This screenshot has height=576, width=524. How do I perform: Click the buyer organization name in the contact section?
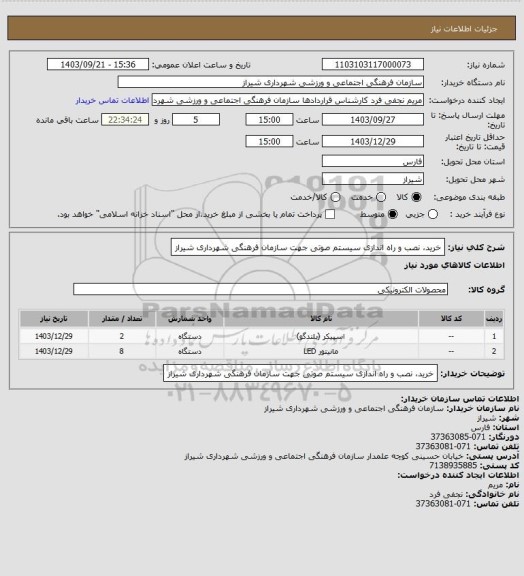pos(354,408)
